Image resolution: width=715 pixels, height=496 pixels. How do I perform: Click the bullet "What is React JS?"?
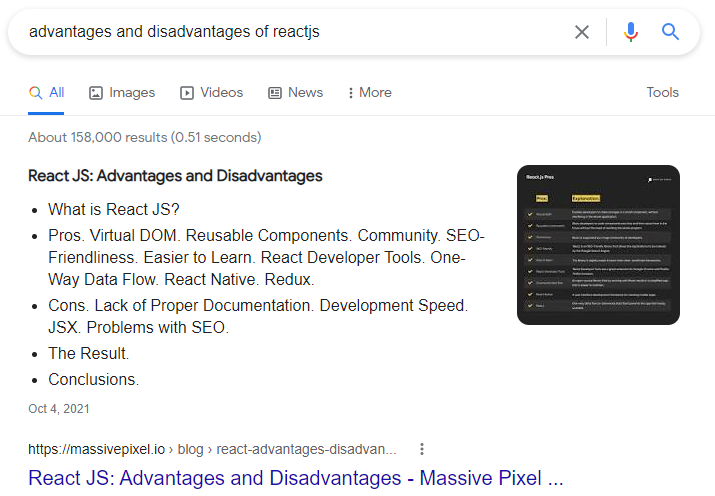114,210
